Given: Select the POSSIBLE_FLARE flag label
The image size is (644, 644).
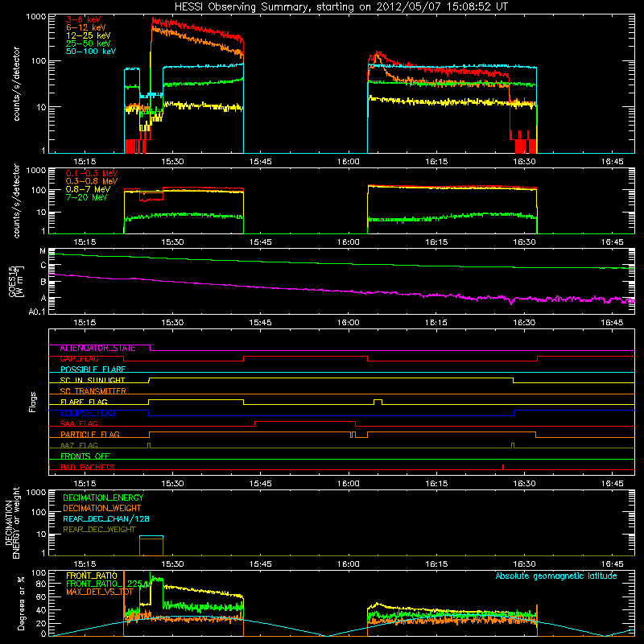Looking at the screenshot, I should (x=93, y=369).
